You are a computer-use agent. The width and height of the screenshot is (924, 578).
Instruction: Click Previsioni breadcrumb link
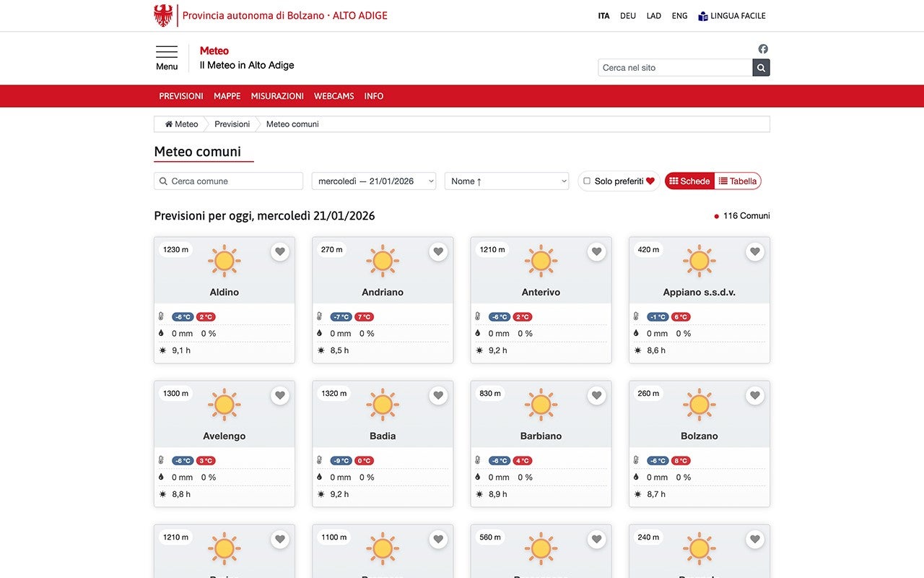point(232,124)
